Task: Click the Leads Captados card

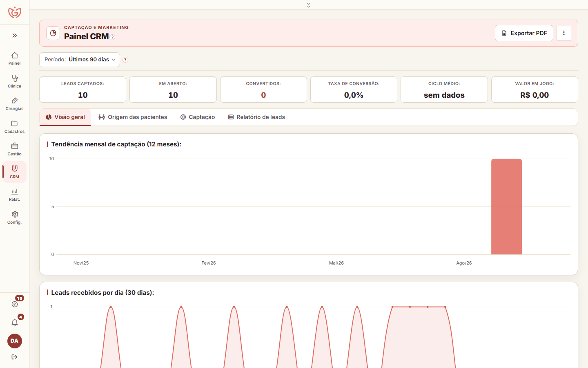Action: (82, 90)
